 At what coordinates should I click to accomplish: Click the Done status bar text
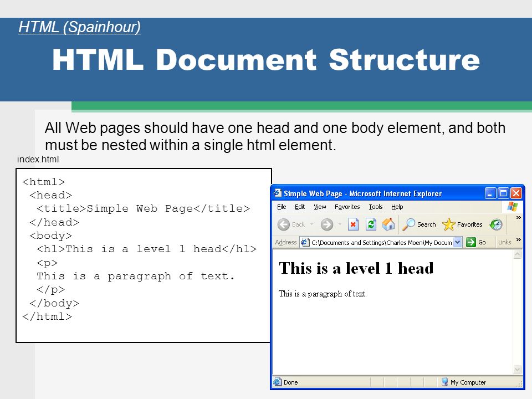click(x=291, y=382)
